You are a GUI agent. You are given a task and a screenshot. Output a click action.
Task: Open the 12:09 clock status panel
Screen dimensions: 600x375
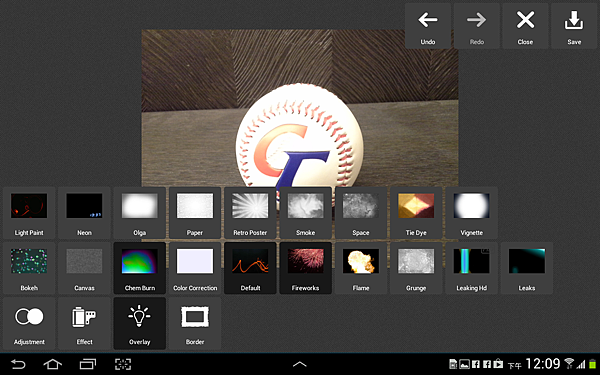(x=542, y=364)
